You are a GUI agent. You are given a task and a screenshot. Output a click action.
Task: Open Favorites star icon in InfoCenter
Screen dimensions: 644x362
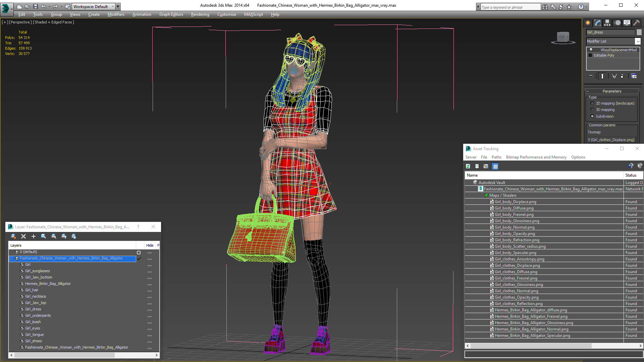pos(569,7)
